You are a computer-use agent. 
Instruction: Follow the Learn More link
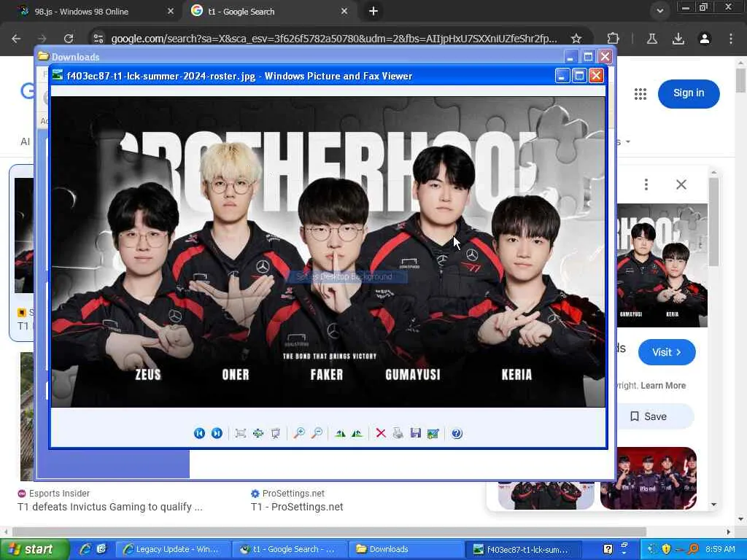663,386
